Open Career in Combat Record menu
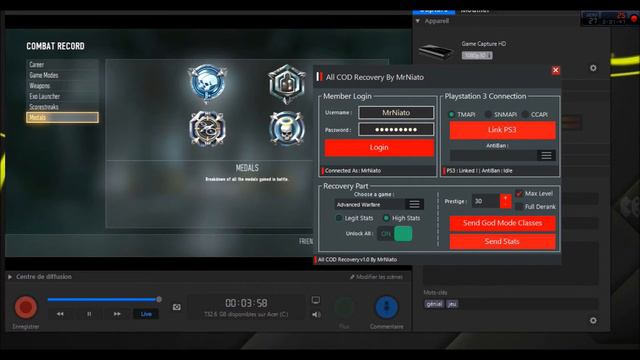 coord(62,64)
